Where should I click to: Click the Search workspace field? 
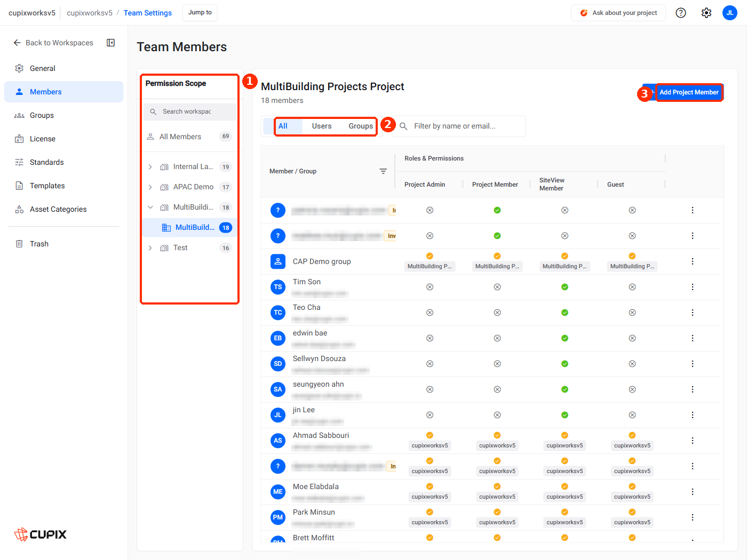point(189,111)
